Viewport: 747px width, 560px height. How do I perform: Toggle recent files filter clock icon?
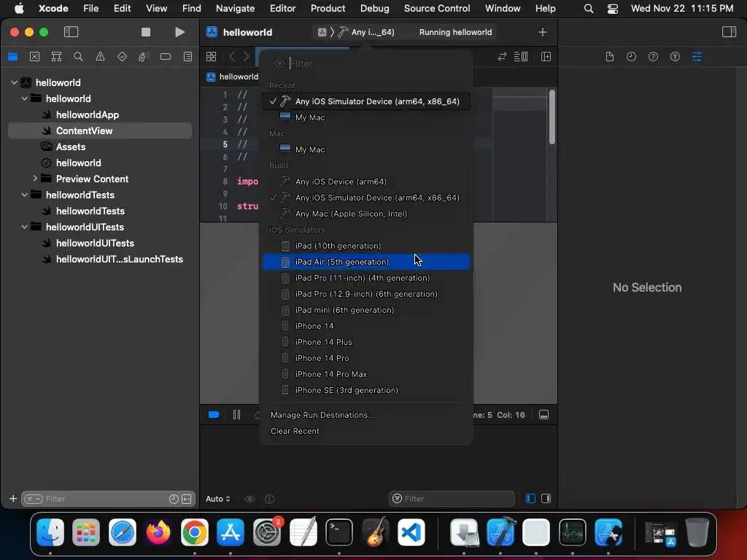tap(174, 499)
